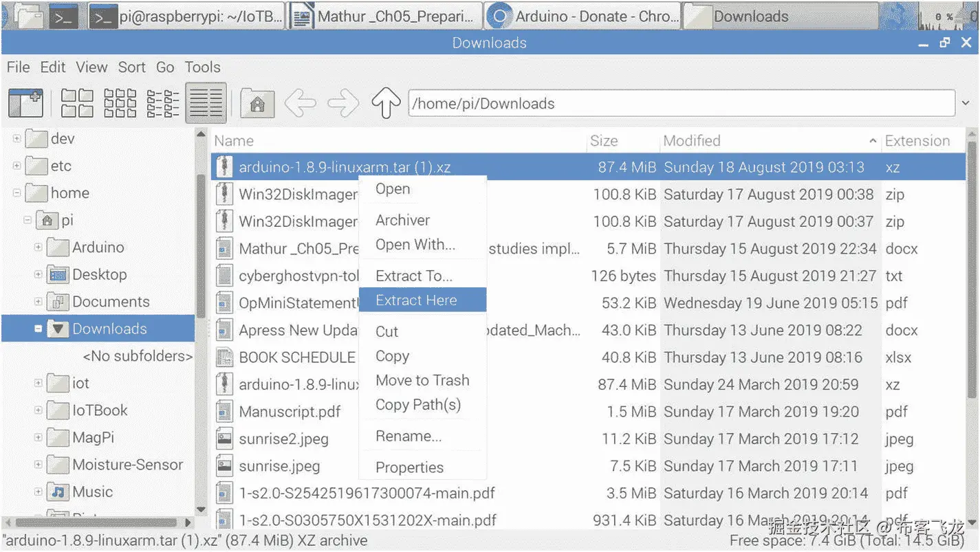The image size is (980, 552).
Task: Choose Cut in context menu
Action: click(423, 331)
